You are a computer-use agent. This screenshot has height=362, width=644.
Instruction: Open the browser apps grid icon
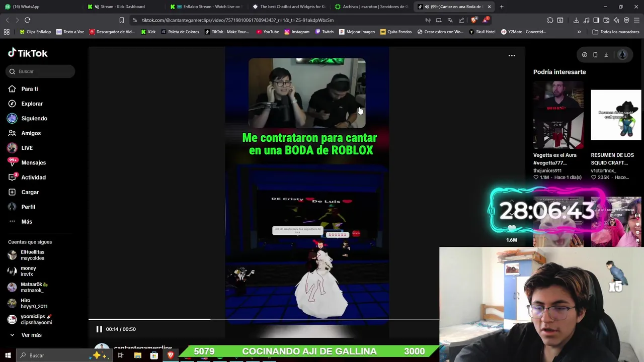point(7,32)
